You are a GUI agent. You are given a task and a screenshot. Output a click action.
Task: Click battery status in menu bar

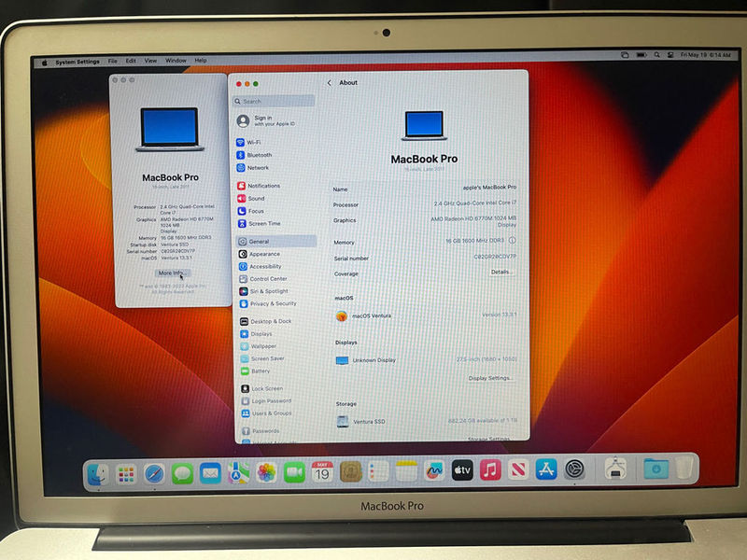641,55
